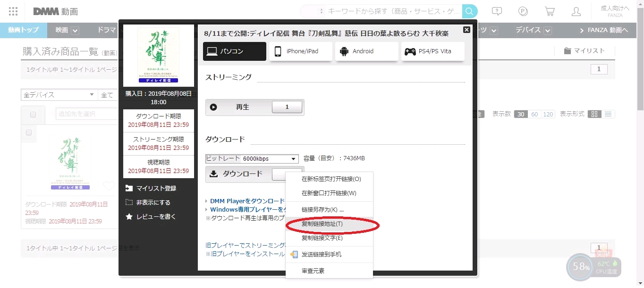Select the PS4/PS Vita tab
This screenshot has width=644, height=288.
pos(433,51)
